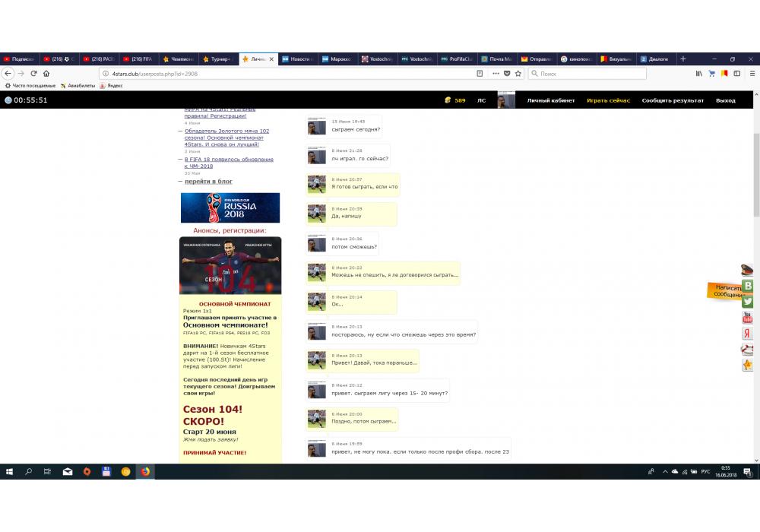Image resolution: width=760 pixels, height=532 pixels.
Task: Toggle reader view icon in address bar
Action: coord(480,74)
